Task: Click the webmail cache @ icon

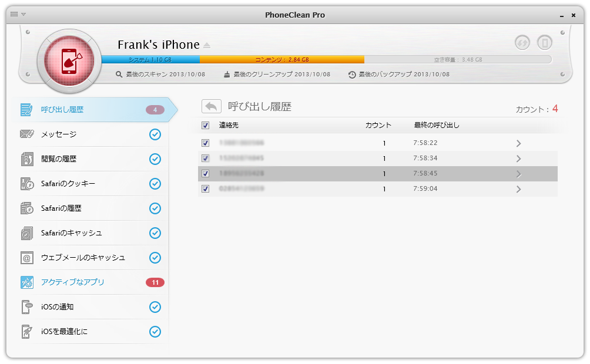Action: [26, 258]
